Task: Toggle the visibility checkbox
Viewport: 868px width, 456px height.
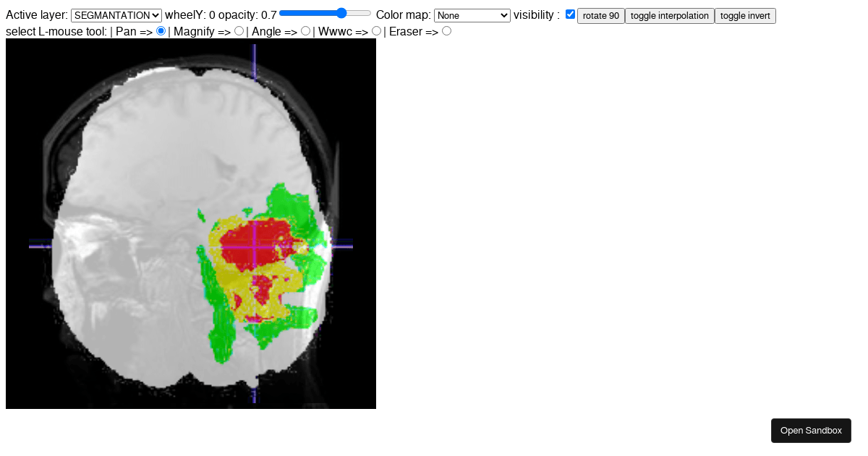Action: point(571,14)
